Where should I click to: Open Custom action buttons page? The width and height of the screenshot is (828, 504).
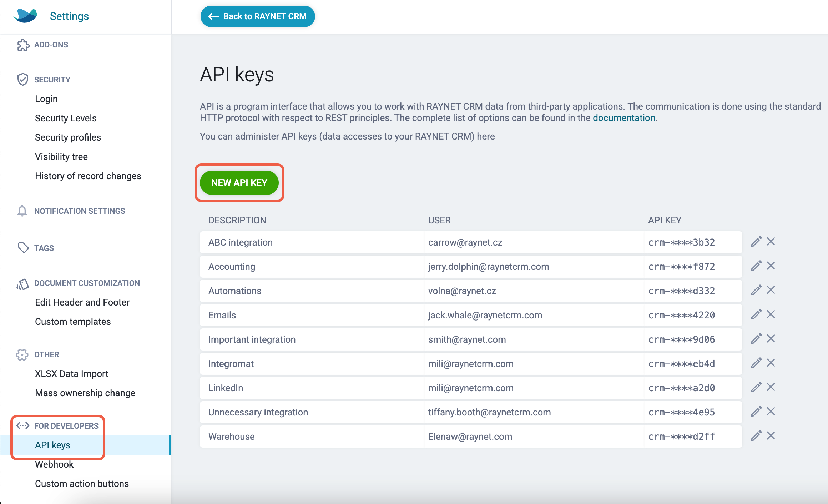coord(82,484)
